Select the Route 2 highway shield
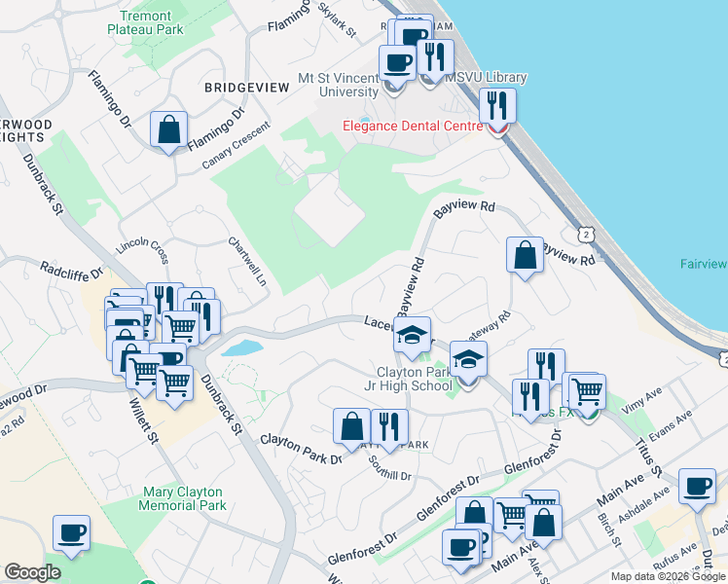 (x=587, y=235)
